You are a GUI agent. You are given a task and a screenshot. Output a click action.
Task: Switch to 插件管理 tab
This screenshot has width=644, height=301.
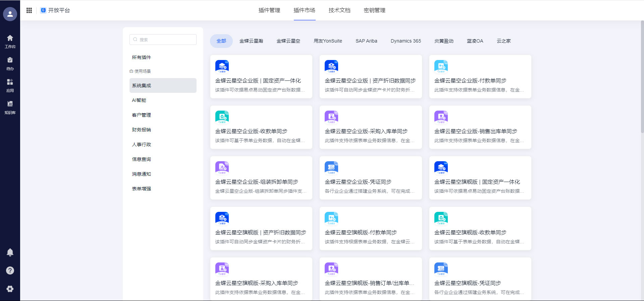(x=269, y=10)
